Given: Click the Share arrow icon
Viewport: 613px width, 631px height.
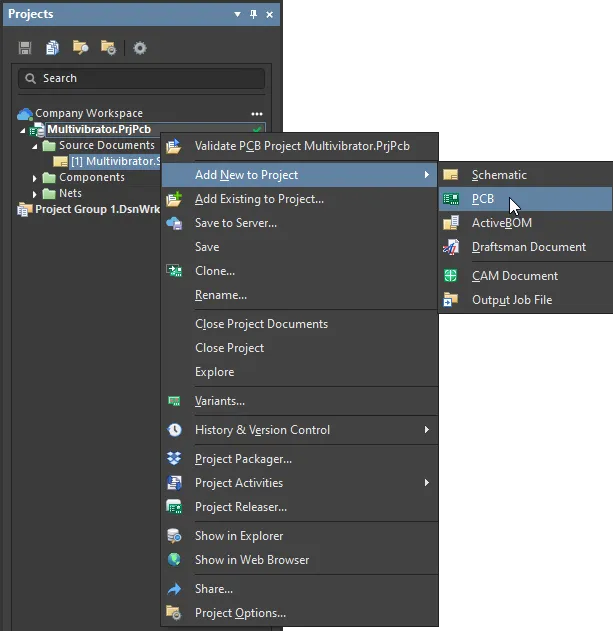Looking at the screenshot, I should coord(174,589).
